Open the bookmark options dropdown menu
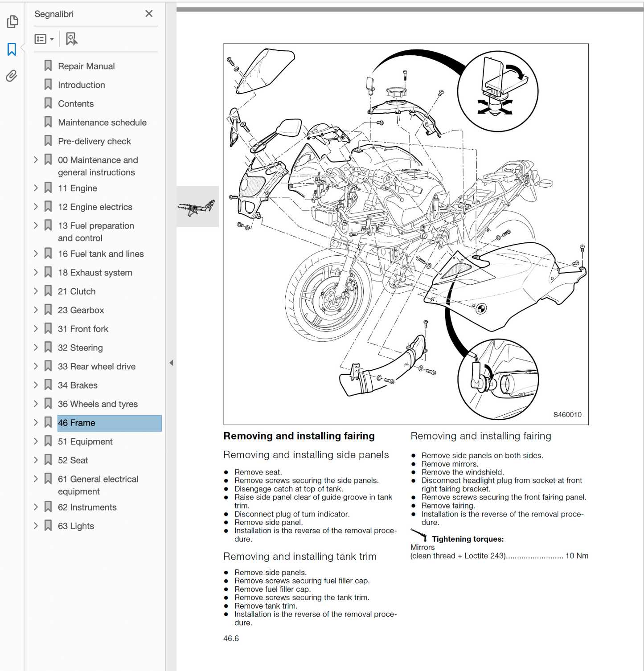This screenshot has height=671, width=644. pos(44,39)
